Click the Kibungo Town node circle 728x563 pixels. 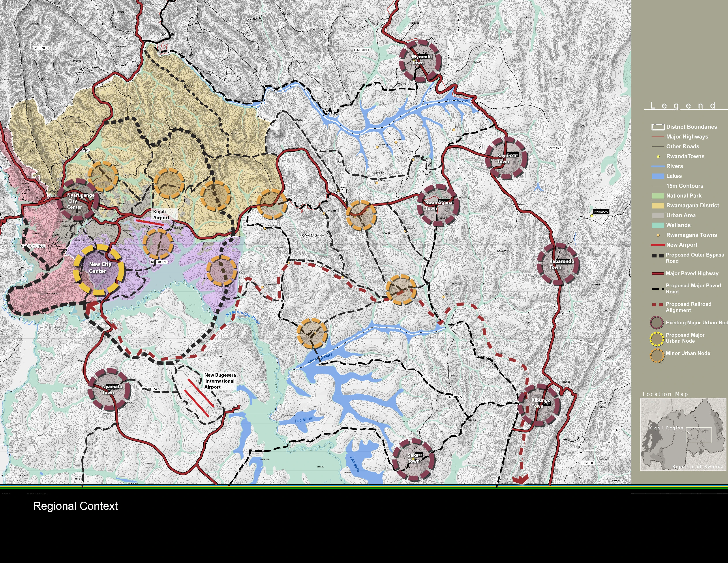pyautogui.click(x=539, y=405)
